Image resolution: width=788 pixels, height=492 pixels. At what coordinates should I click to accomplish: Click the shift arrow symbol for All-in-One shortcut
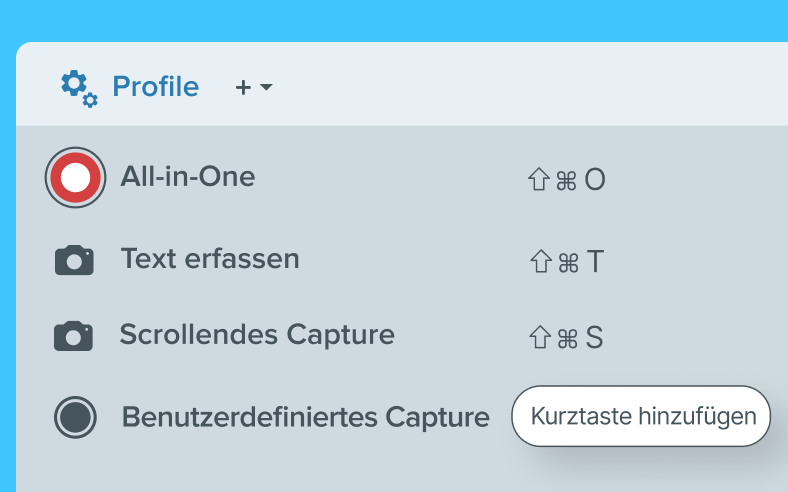coord(539,179)
